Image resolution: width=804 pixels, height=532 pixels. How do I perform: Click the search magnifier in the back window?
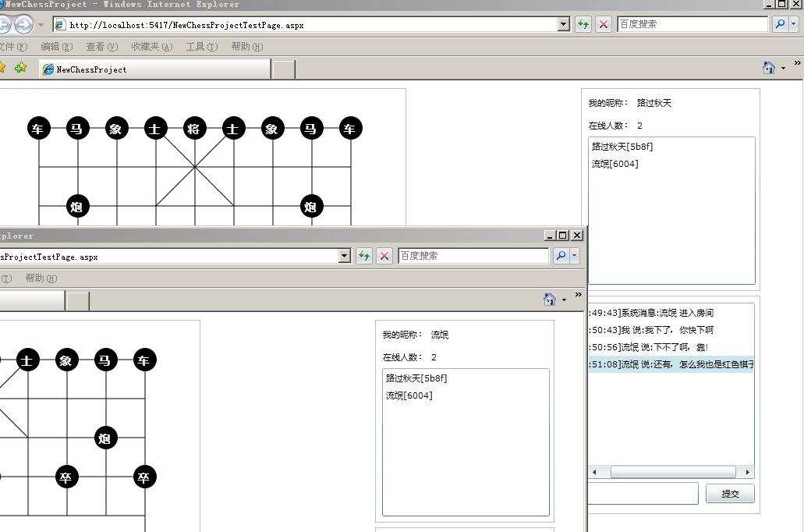coord(780,24)
